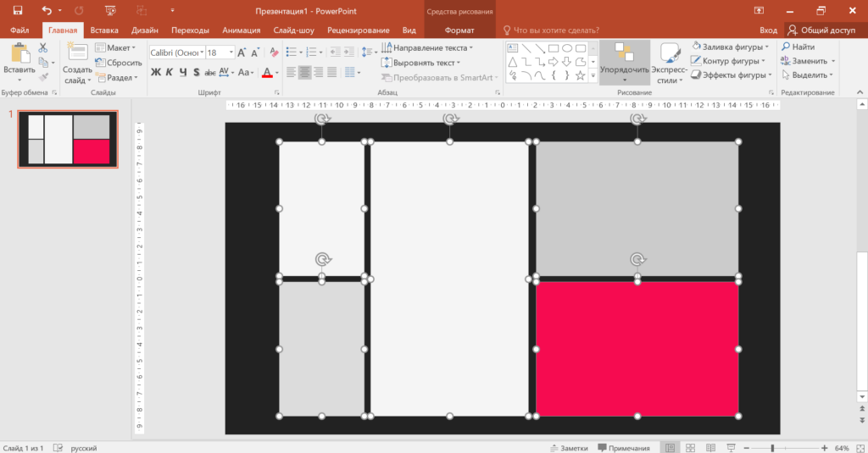Toggle underline Ч formatting
The image size is (868, 453).
183,73
